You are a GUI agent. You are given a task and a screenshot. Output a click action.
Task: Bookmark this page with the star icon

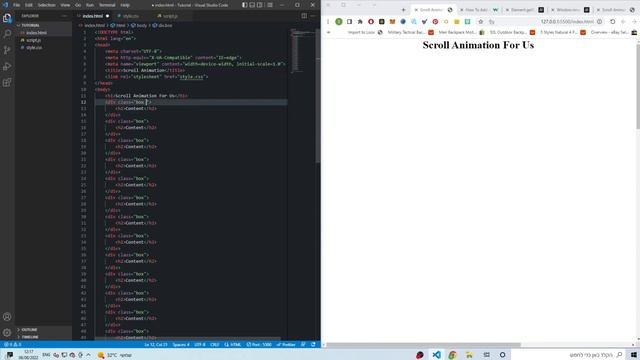[481, 21]
